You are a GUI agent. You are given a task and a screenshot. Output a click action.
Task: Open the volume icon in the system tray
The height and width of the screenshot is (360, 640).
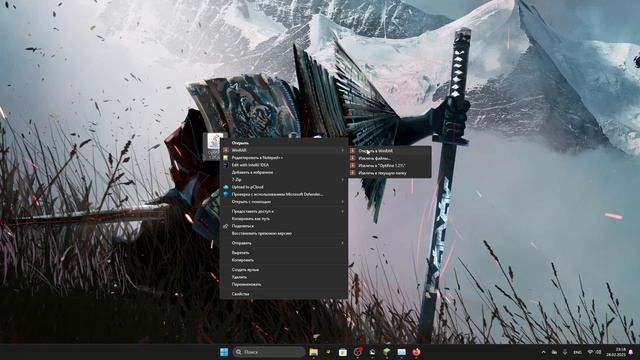click(x=599, y=352)
